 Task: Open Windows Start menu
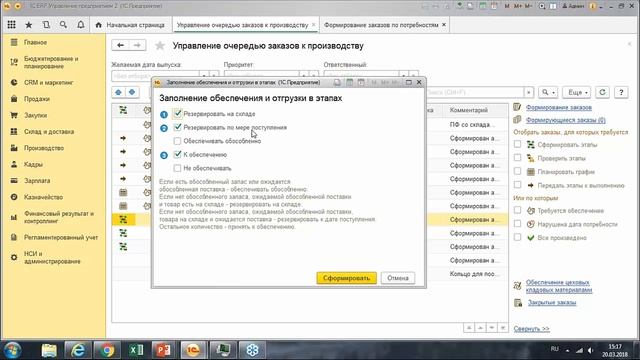coord(13,350)
